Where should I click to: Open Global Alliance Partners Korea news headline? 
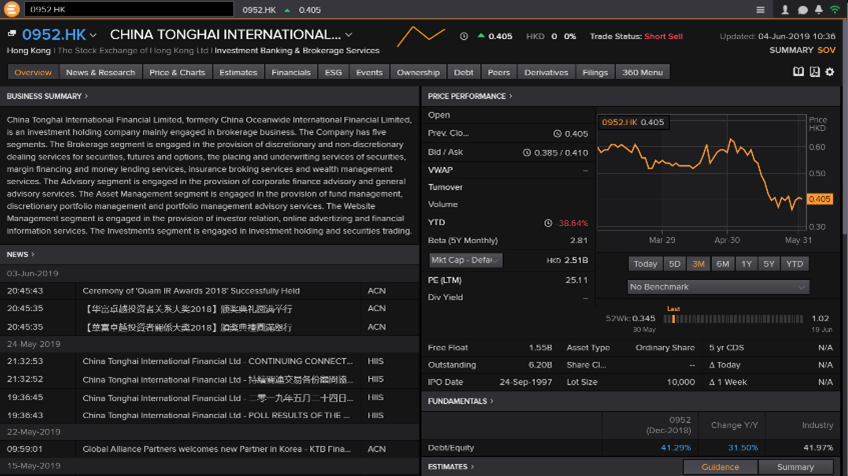pos(216,449)
